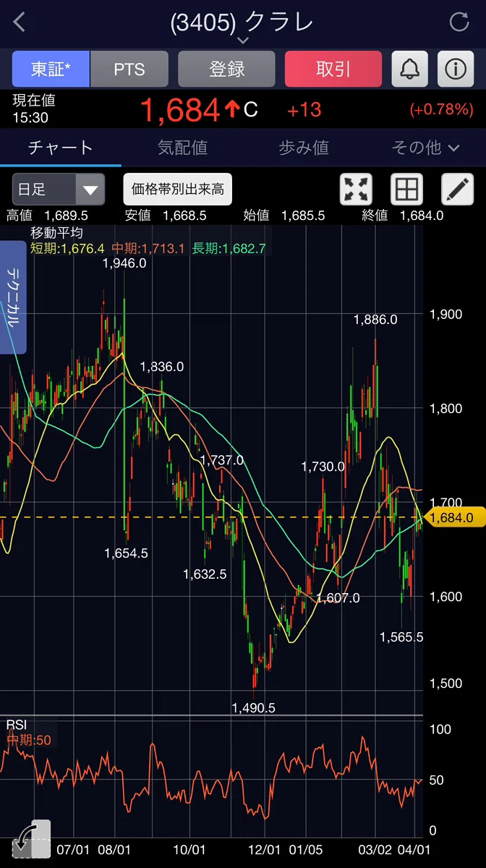Tap the 1,836.0 price label
Image resolution: width=486 pixels, height=868 pixels.
162,367
